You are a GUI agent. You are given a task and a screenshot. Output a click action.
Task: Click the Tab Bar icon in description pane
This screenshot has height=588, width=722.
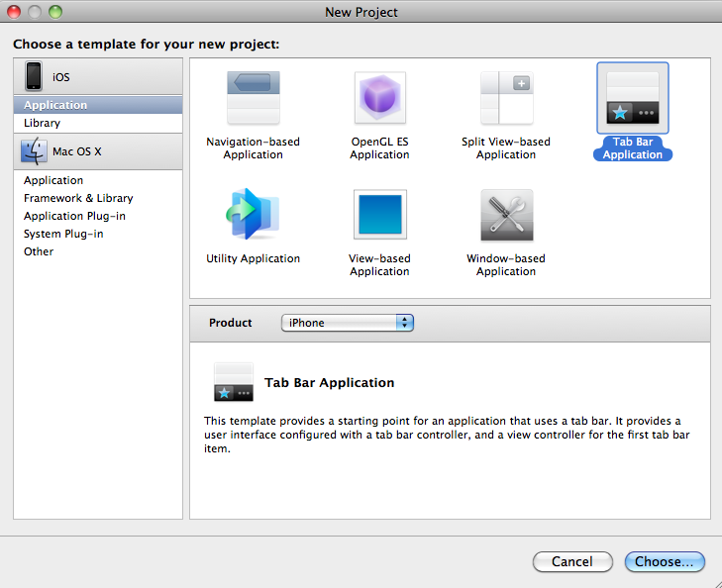234,382
